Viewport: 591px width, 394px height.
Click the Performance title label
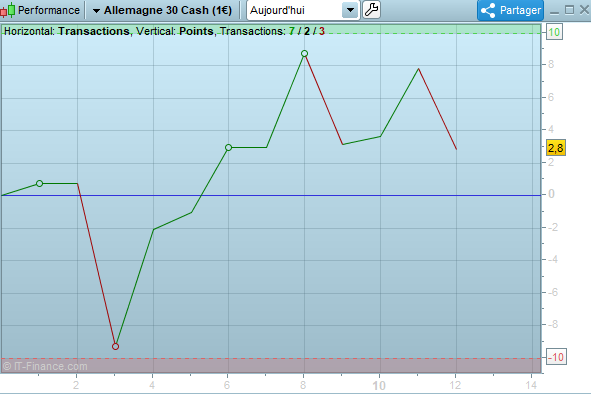click(x=49, y=10)
